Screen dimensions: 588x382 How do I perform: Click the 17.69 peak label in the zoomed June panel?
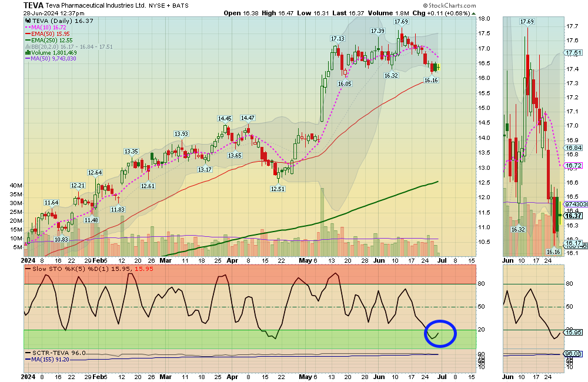point(527,21)
